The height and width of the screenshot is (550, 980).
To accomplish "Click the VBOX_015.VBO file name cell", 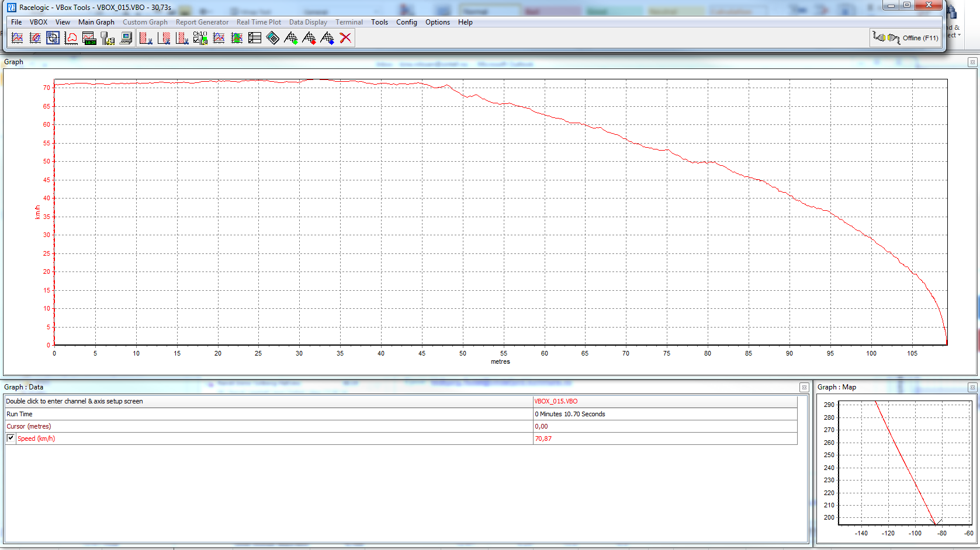I will pos(665,401).
